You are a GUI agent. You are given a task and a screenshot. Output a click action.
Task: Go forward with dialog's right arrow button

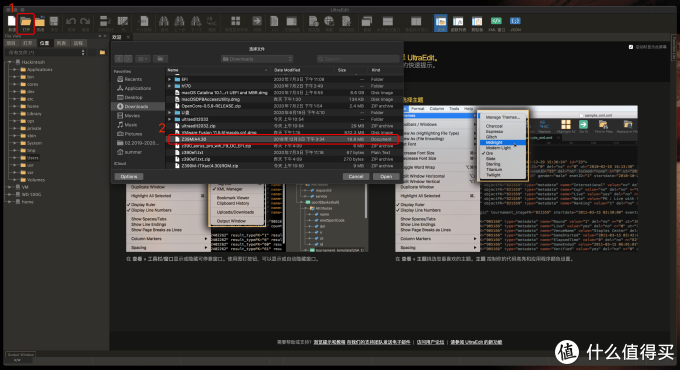128,59
